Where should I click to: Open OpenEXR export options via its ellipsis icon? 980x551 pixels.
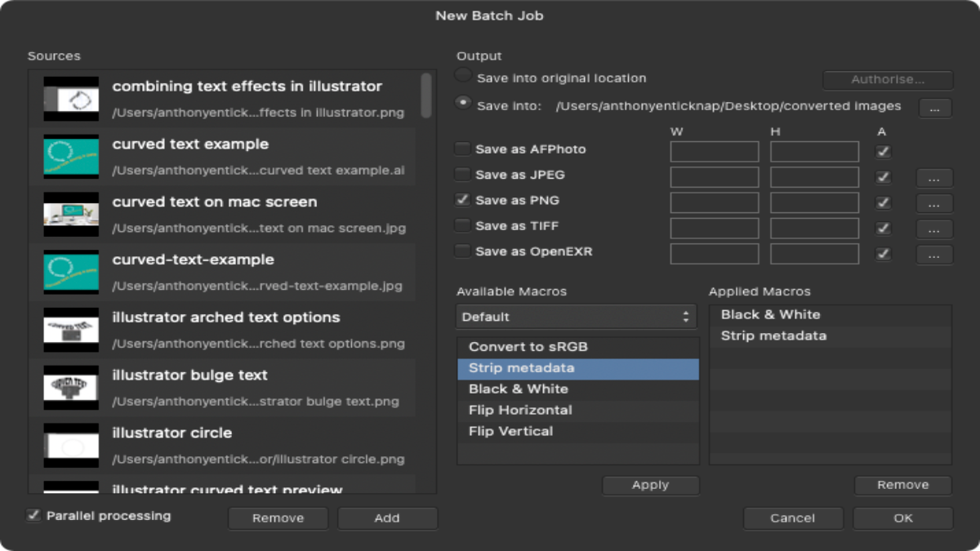[933, 253]
